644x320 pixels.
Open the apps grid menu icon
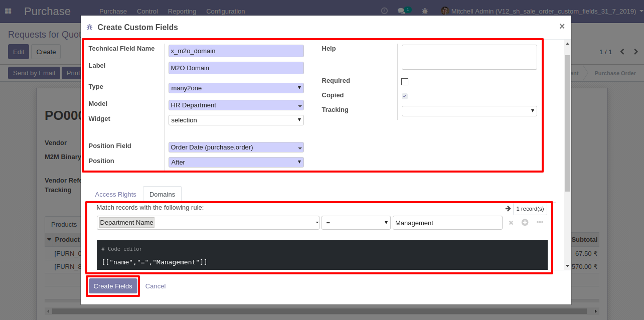pos(8,11)
